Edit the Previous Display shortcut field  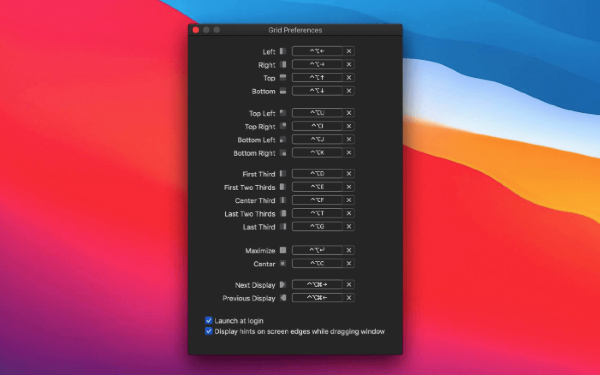point(317,298)
